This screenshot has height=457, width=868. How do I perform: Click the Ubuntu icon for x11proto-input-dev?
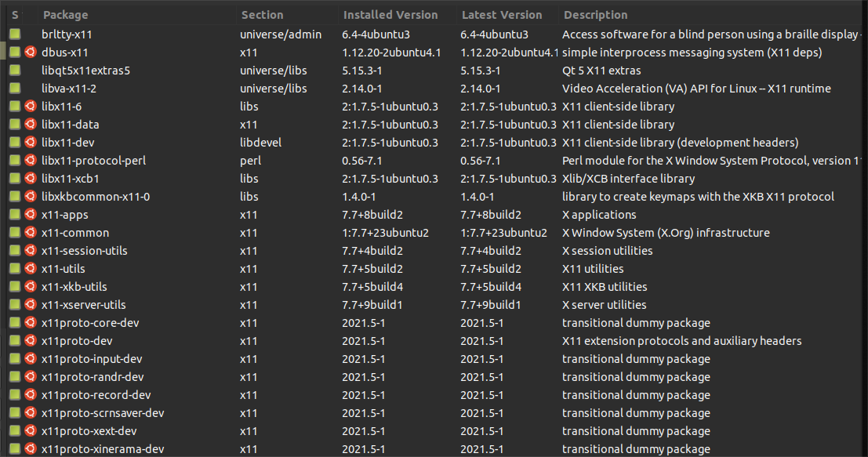click(x=31, y=358)
